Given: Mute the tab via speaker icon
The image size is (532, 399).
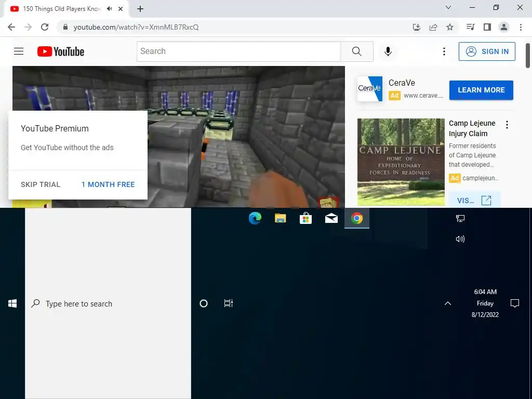Looking at the screenshot, I should (x=109, y=9).
